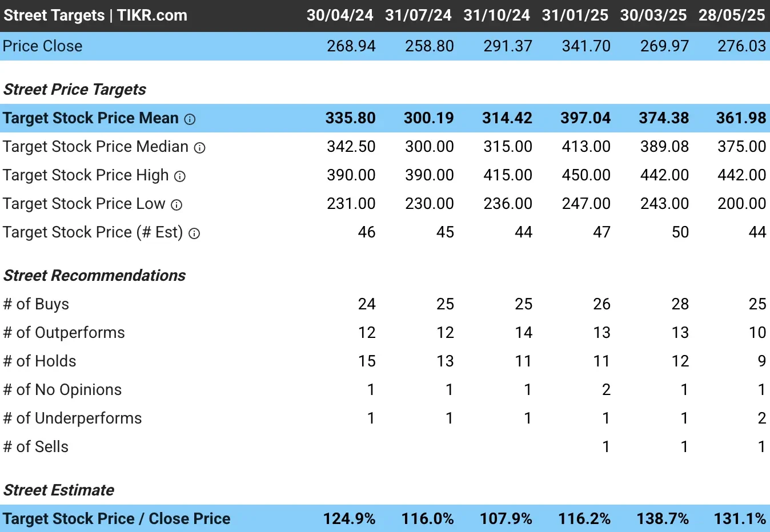The width and height of the screenshot is (770, 532).
Task: Select the 31/01/25 column header
Action: (575, 15)
